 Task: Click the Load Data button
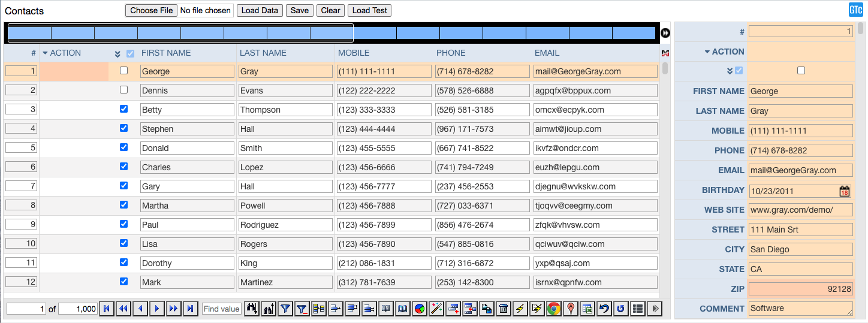pyautogui.click(x=260, y=10)
